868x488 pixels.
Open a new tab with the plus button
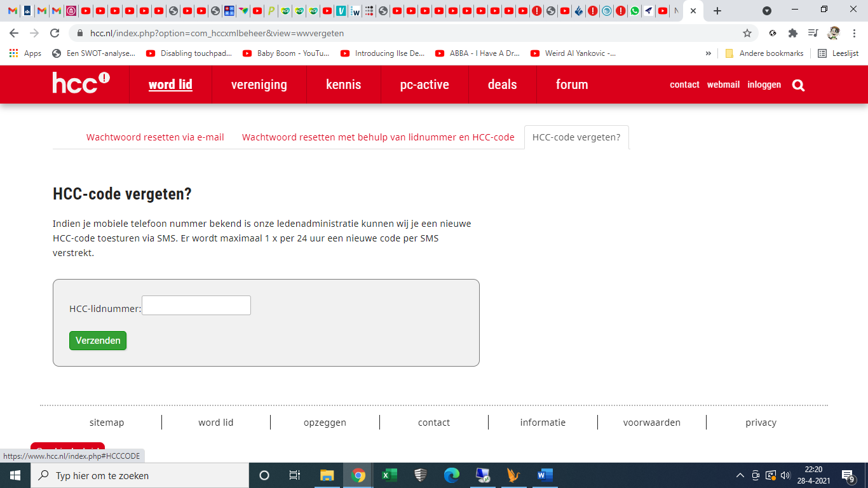[717, 11]
